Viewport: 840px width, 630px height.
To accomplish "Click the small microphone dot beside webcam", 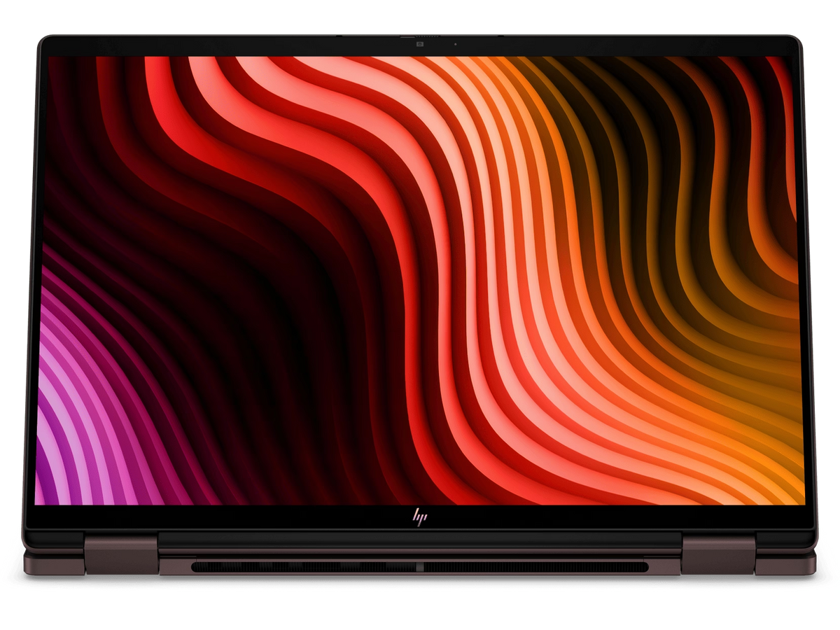I will coord(455,44).
